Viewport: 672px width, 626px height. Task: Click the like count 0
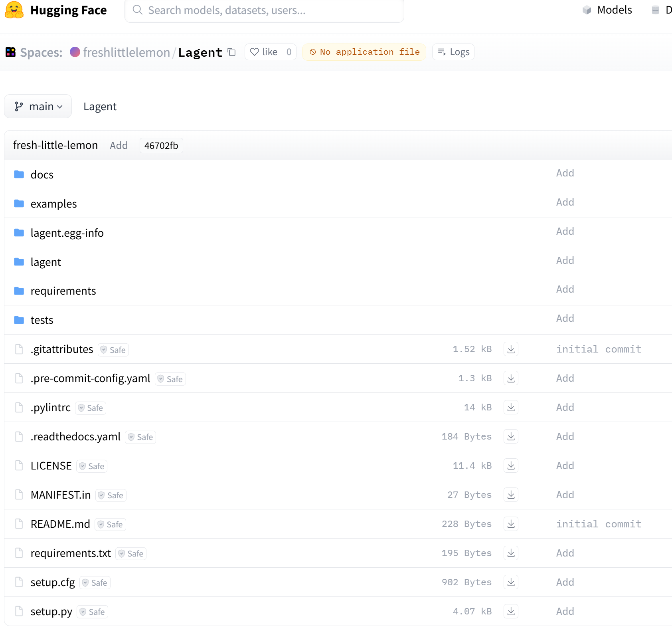tap(289, 52)
